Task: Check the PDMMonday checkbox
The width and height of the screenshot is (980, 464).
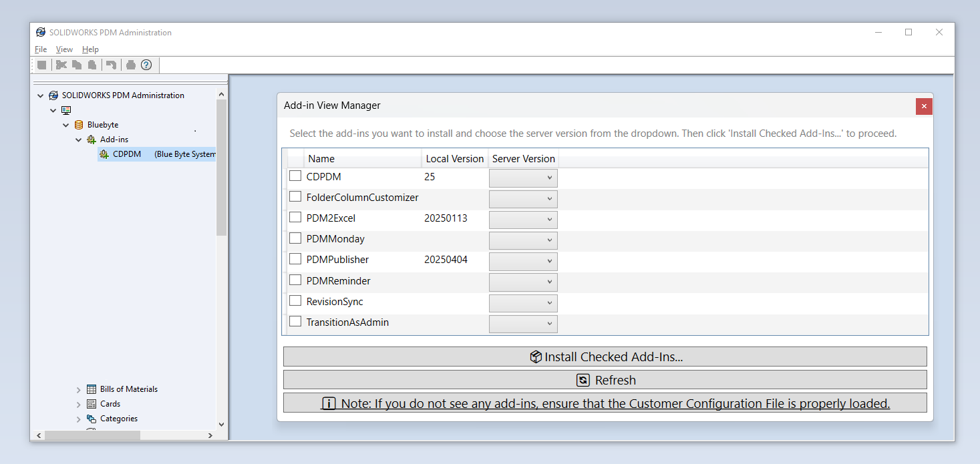Action: tap(295, 238)
